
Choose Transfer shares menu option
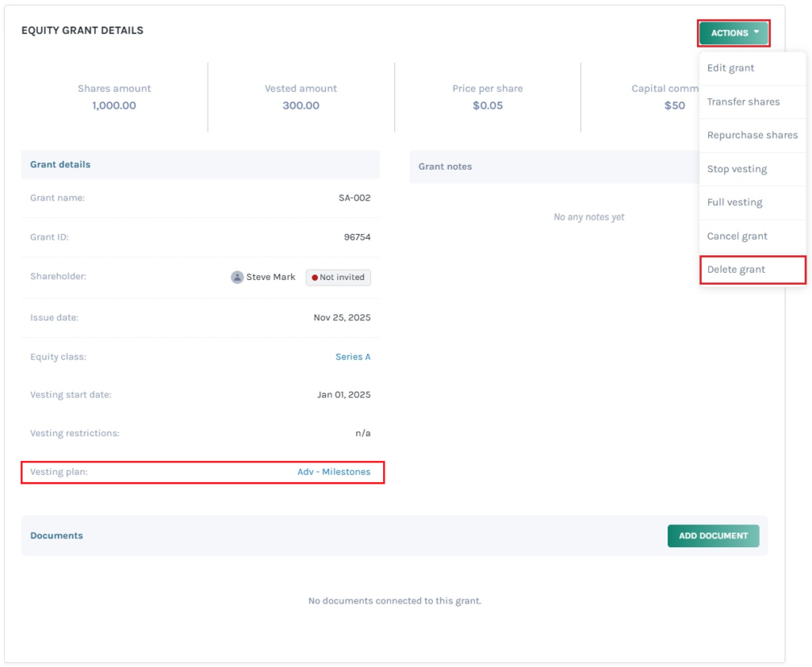743,102
